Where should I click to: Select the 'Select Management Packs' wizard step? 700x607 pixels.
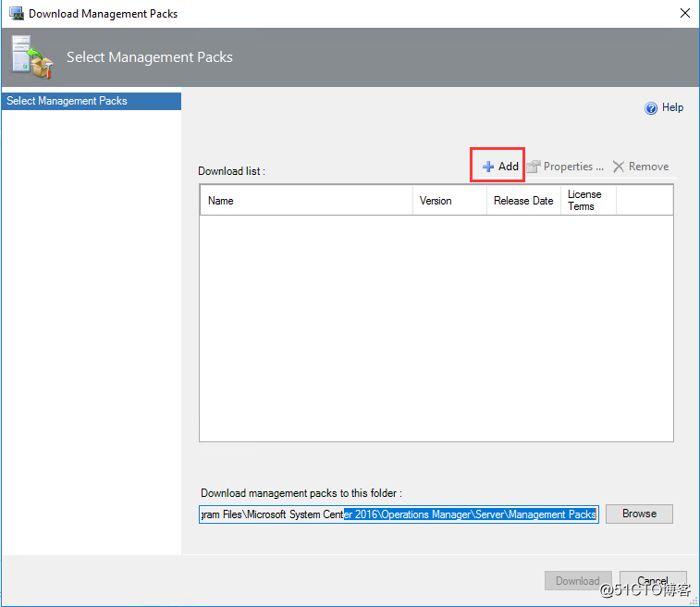(91, 101)
